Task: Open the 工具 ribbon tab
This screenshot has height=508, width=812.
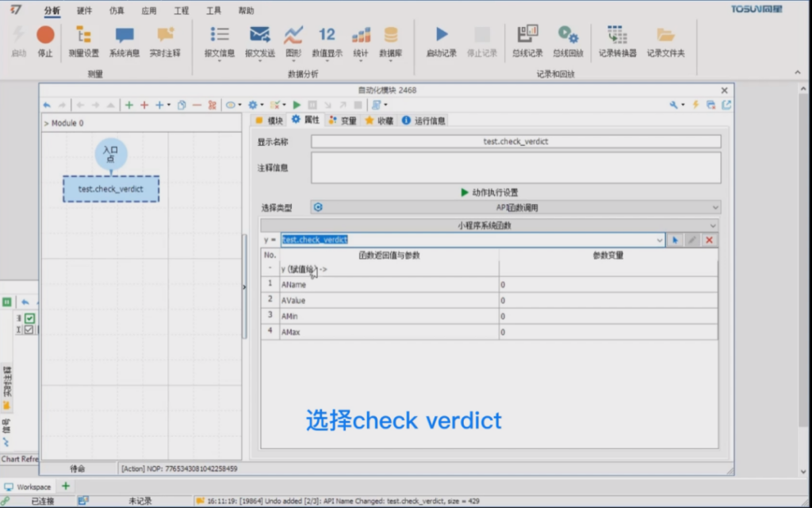Action: pos(213,11)
